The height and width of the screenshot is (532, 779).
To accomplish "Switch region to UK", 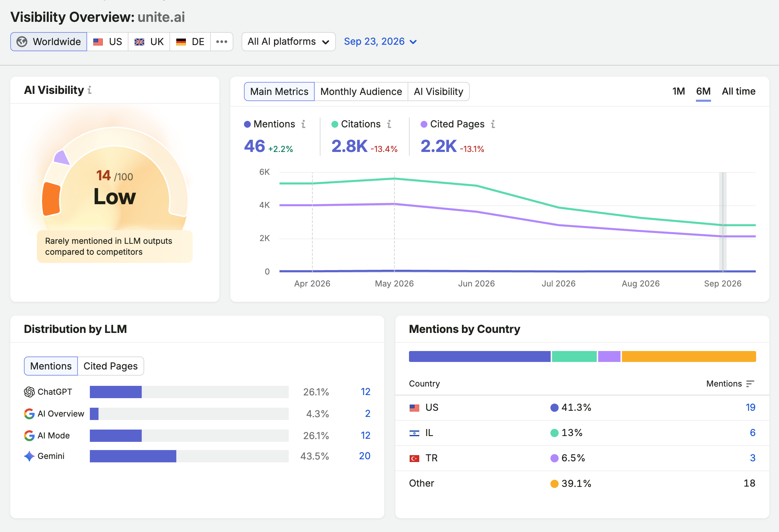I will click(x=149, y=42).
